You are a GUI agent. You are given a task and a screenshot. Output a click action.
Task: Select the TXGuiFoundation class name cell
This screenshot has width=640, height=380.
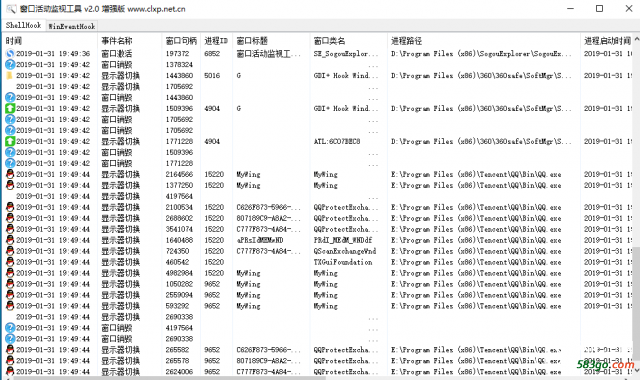343,262
